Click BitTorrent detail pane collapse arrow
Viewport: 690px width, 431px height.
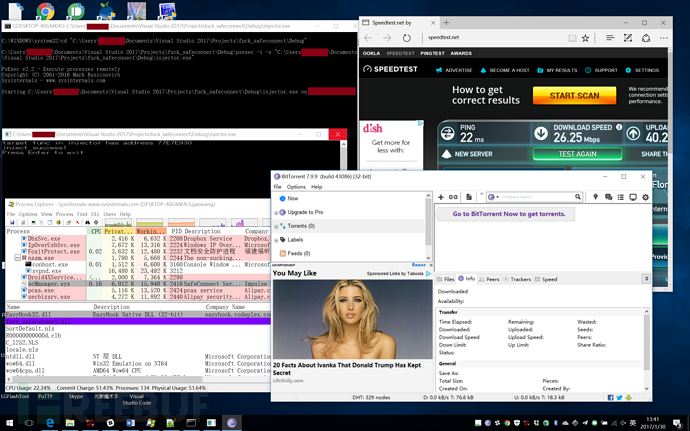pyautogui.click(x=646, y=279)
